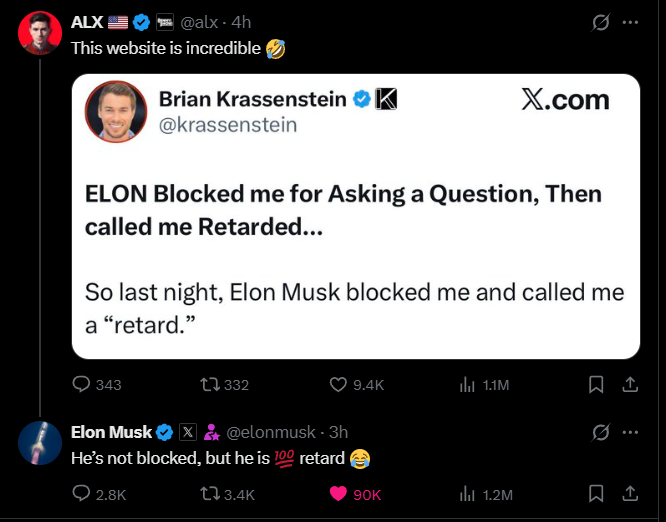View analytics for Elon Musk's 1.2M views
Screen dimensions: 666x522
pos(466,494)
